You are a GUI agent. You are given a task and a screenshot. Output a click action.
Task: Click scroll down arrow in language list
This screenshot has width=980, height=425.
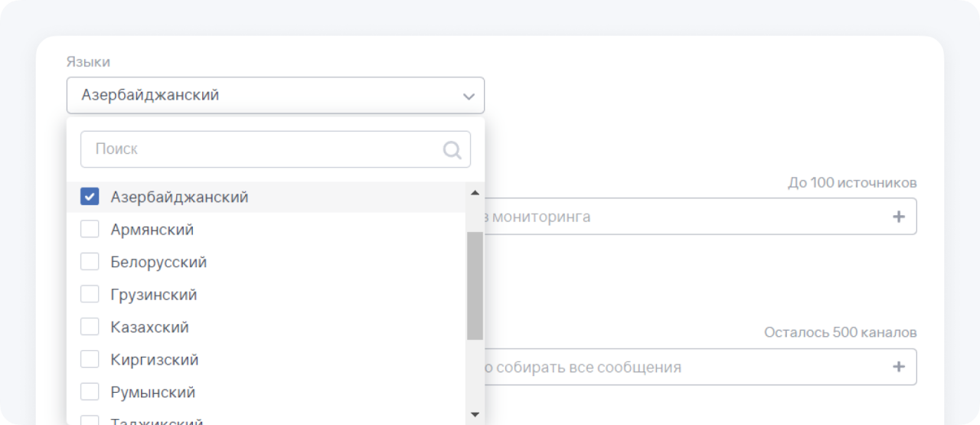tap(475, 414)
